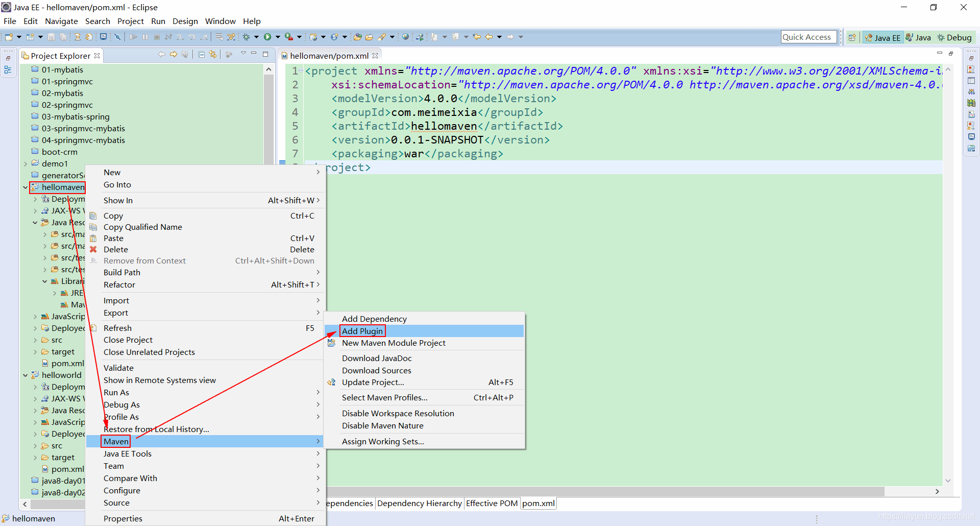This screenshot has height=526, width=980.
Task: Click the Forward navigation arrow in the main toolbar
Action: 510,37
